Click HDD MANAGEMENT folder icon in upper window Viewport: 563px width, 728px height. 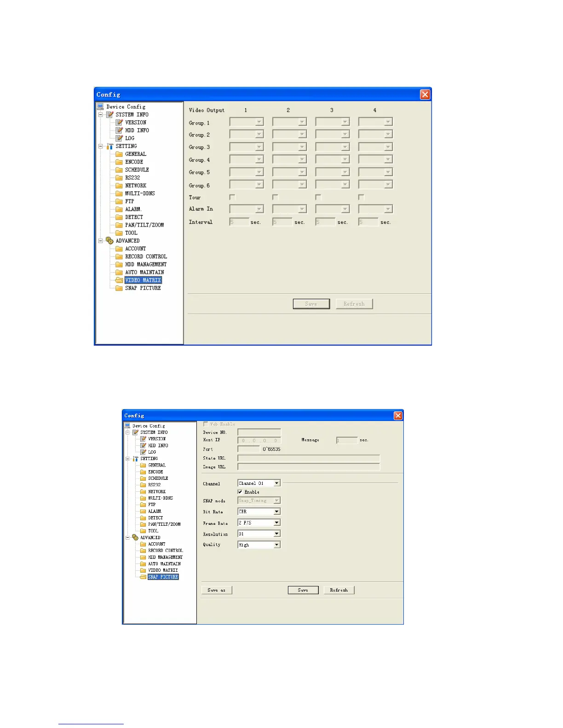pos(119,264)
